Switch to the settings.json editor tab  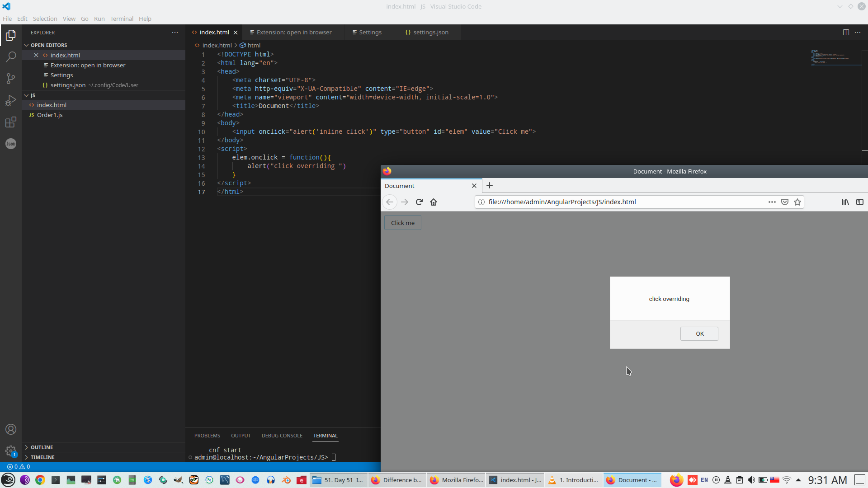click(430, 33)
